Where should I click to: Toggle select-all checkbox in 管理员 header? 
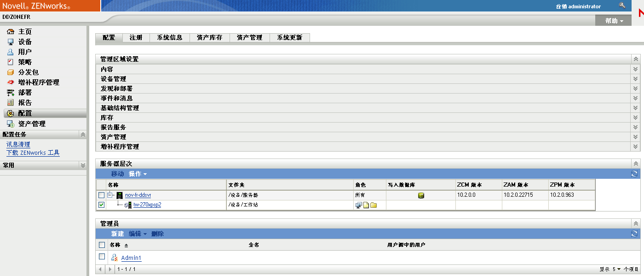102,245
